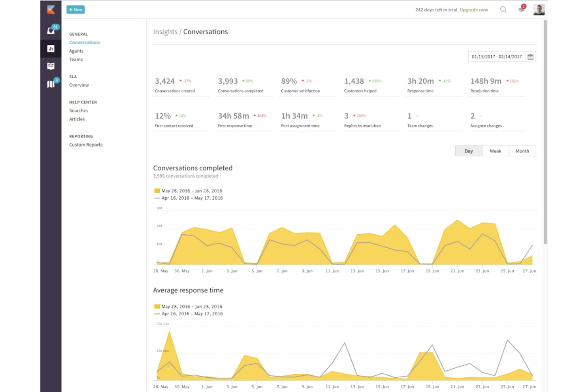The image size is (588, 392).
Task: Open the Agents insights page
Action: [x=76, y=51]
